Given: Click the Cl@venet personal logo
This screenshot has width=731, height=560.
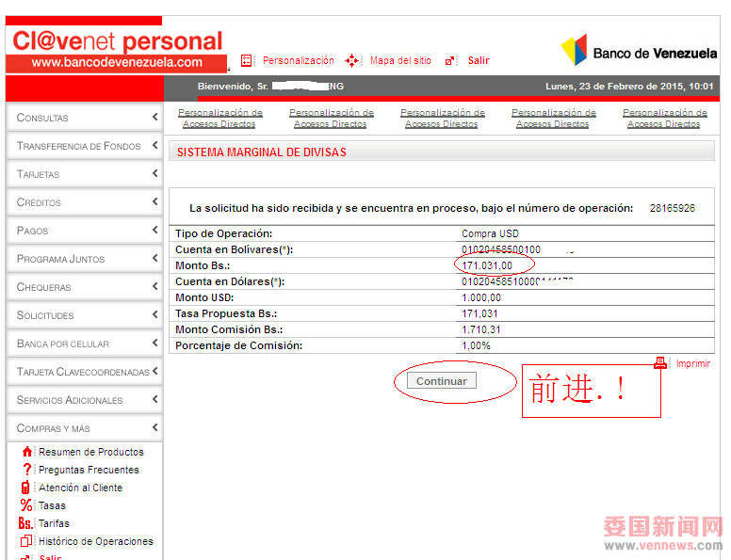Looking at the screenshot, I should click(117, 41).
